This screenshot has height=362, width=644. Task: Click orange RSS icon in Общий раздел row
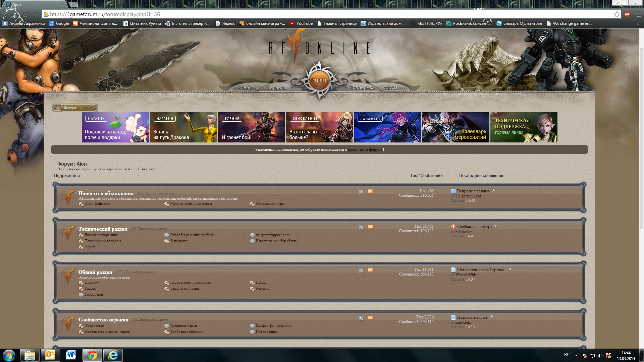[x=370, y=270]
